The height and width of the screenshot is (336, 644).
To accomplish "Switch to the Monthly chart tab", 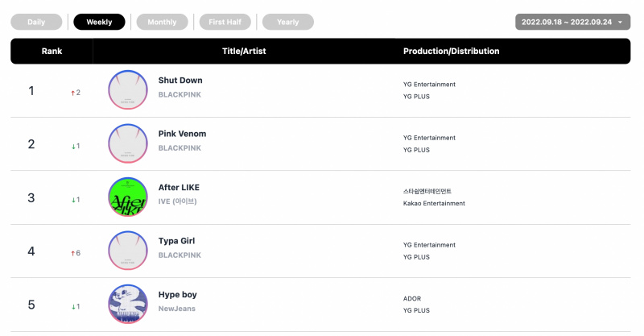I will point(162,22).
